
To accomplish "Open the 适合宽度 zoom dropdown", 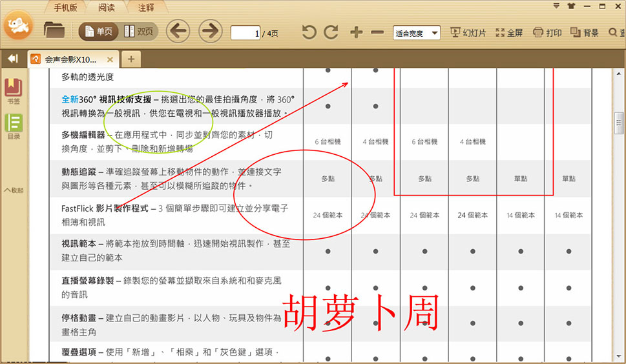I will click(x=417, y=33).
